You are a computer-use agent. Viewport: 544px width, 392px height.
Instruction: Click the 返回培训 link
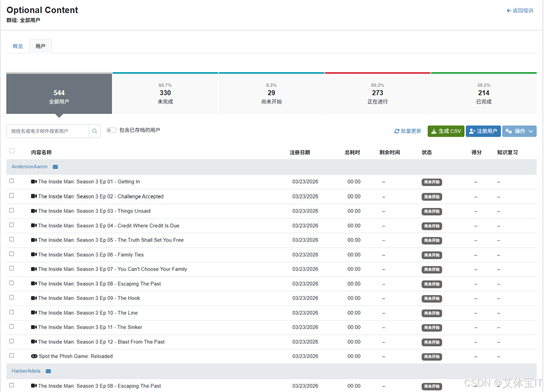click(x=520, y=11)
